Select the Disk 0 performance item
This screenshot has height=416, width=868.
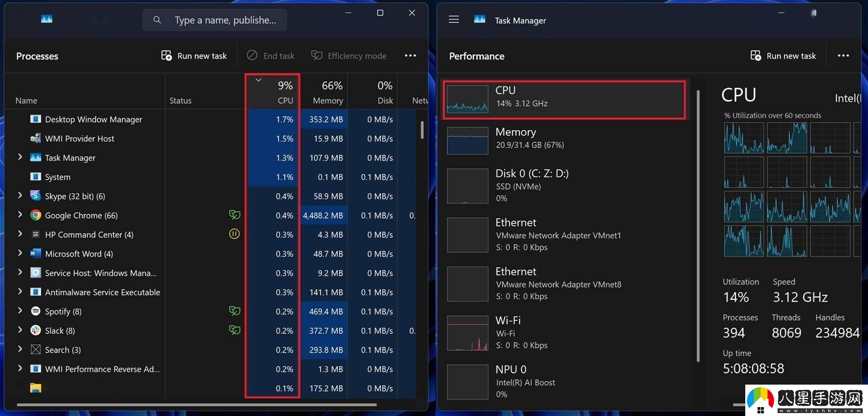tap(564, 185)
